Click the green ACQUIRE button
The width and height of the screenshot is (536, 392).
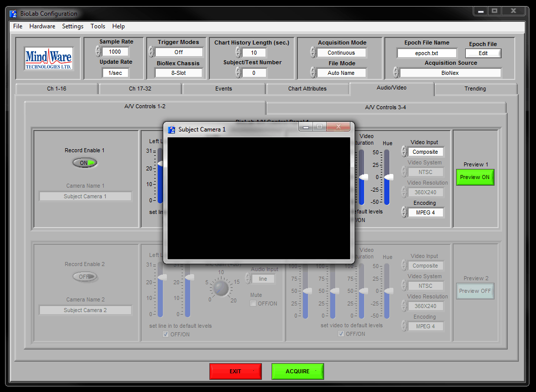[x=297, y=371]
